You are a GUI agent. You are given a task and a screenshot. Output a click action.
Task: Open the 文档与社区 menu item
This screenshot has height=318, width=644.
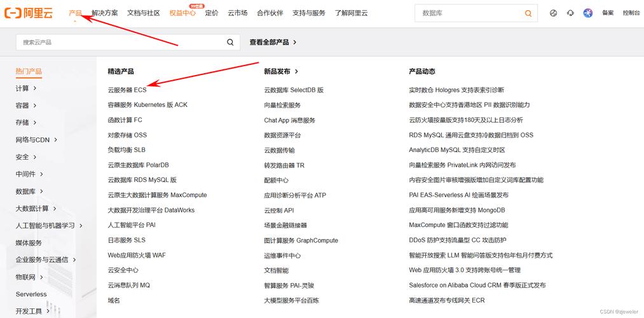pyautogui.click(x=143, y=13)
